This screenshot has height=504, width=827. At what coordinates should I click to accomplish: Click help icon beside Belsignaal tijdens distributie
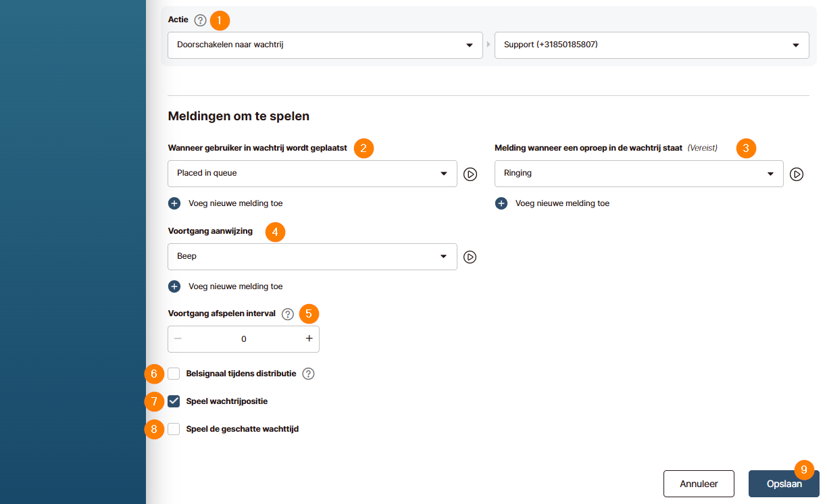pos(308,374)
